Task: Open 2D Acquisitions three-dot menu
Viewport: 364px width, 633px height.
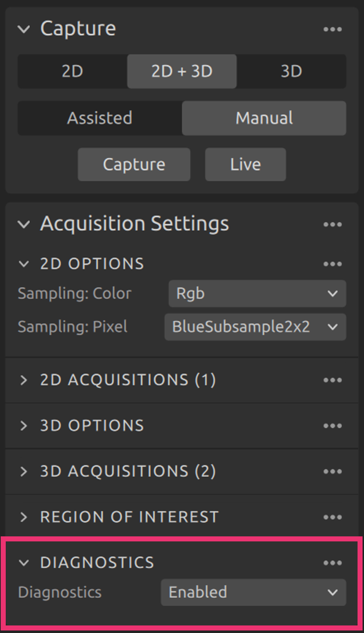Action: click(x=332, y=380)
